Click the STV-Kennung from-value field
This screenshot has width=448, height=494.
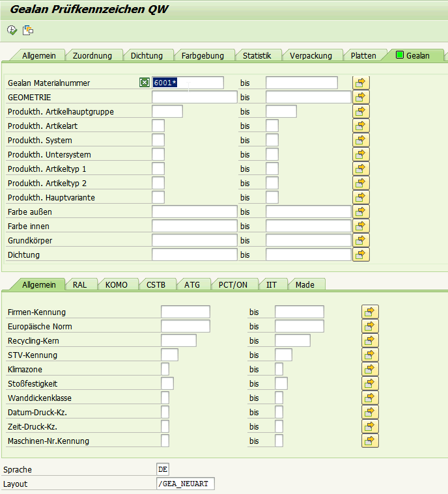click(169, 355)
